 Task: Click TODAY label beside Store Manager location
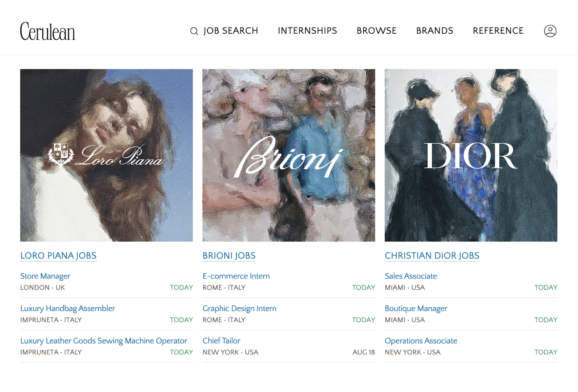click(x=181, y=287)
